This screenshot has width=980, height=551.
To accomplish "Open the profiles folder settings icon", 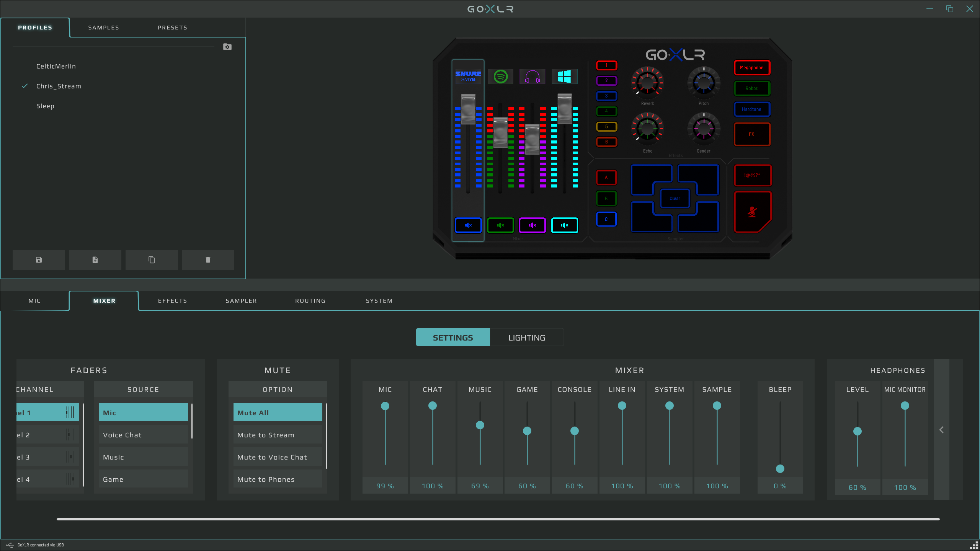I will click(x=227, y=47).
